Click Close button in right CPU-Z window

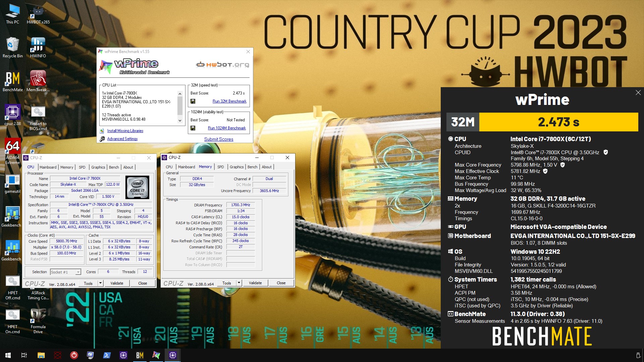pyautogui.click(x=281, y=283)
